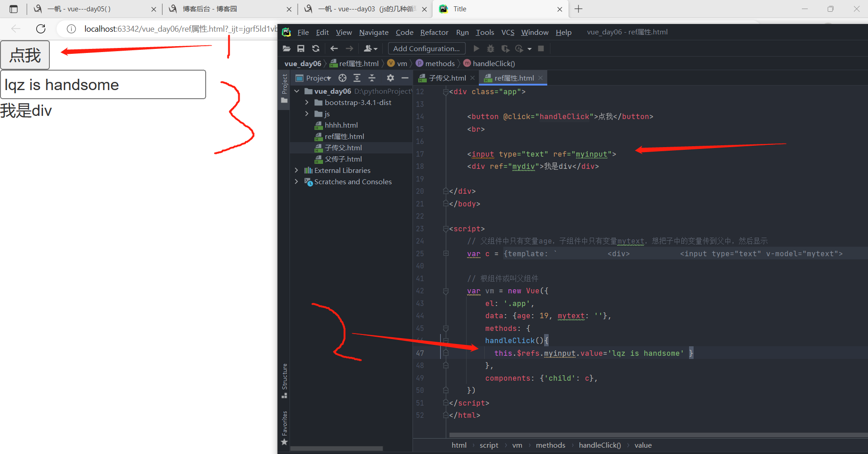Select hhhh.html in the project tree
The width and height of the screenshot is (868, 454).
(x=341, y=125)
